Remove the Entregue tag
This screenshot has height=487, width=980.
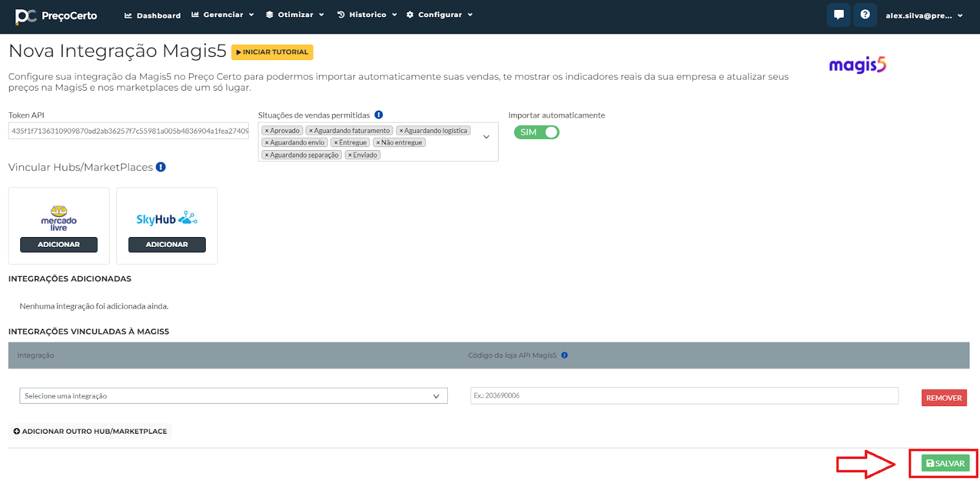[336, 143]
